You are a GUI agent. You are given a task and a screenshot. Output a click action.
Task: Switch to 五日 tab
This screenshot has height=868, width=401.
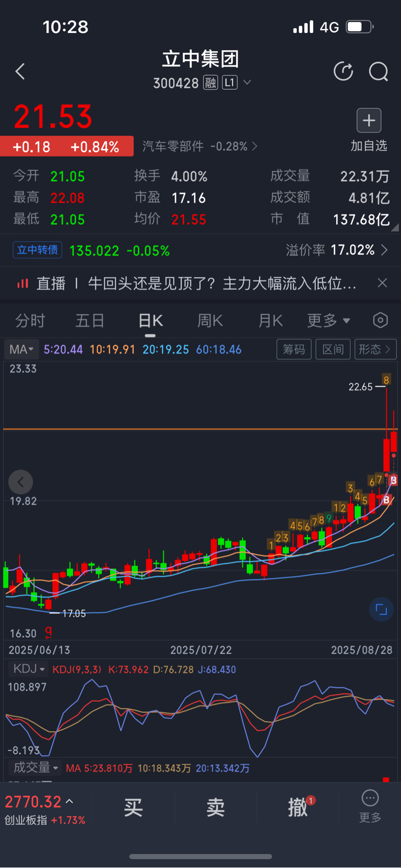[90, 320]
